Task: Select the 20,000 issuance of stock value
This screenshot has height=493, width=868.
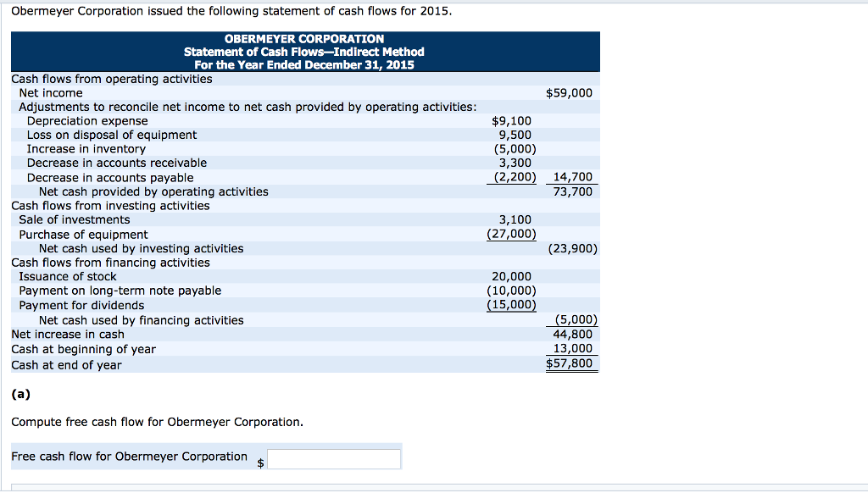Action: click(x=511, y=277)
